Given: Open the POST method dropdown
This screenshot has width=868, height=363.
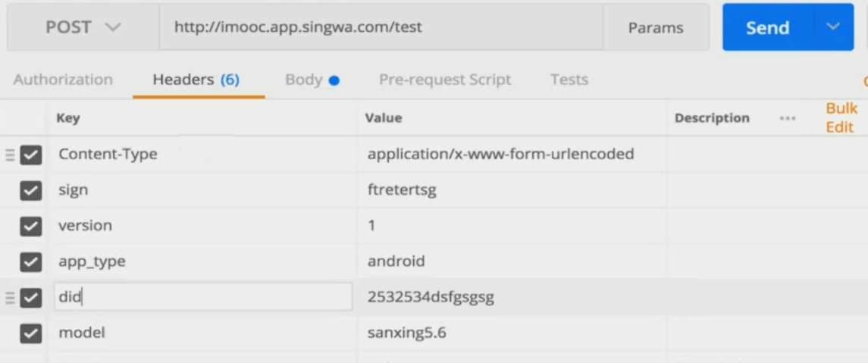Looking at the screenshot, I should point(83,27).
